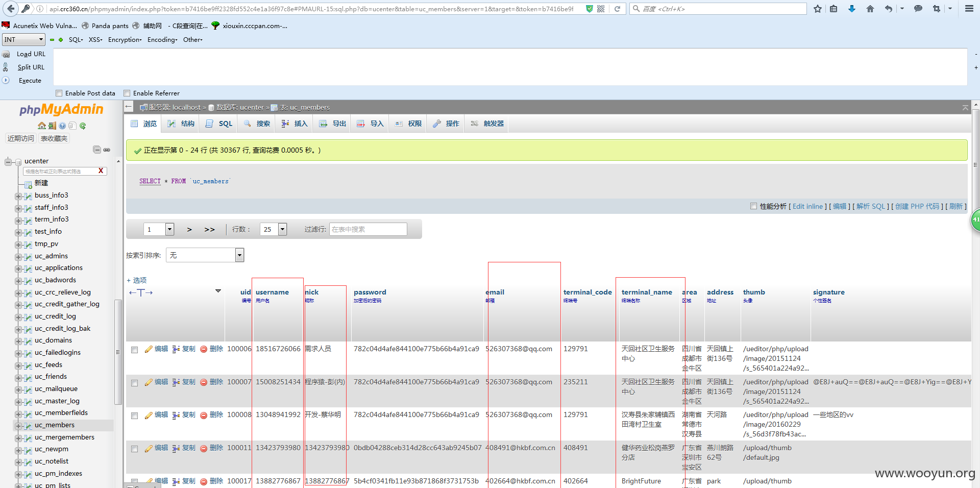980x488 pixels.
Task: Tick the 性能分析 profiling checkbox
Action: click(x=753, y=206)
